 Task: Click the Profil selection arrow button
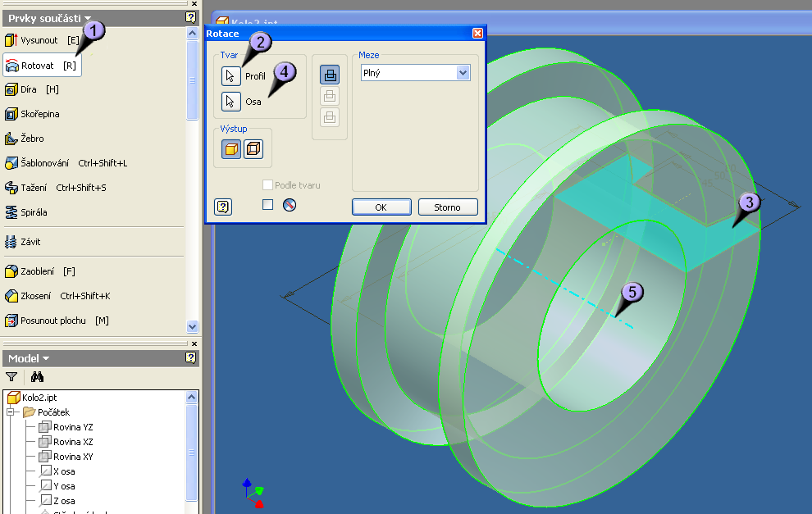coord(231,76)
